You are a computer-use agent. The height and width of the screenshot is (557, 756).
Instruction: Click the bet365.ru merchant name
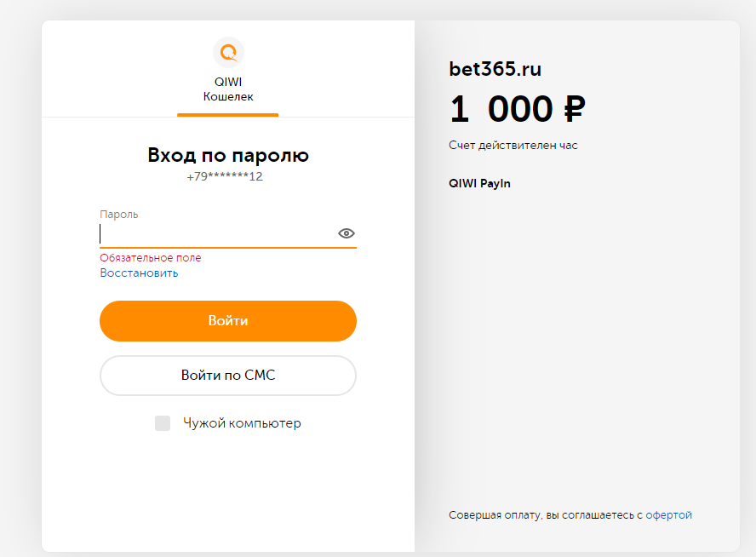click(495, 68)
